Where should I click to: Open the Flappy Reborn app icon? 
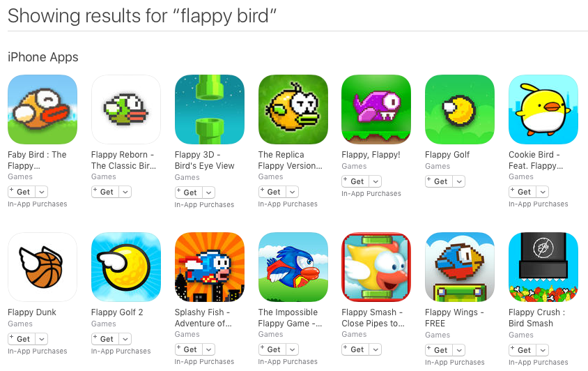126,109
